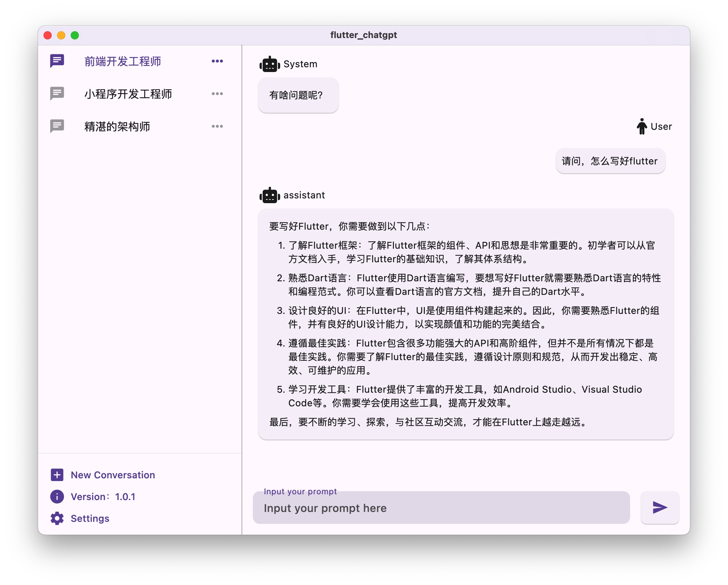
Task: Open more options for 前端开发工程师 conversation
Action: coord(217,61)
